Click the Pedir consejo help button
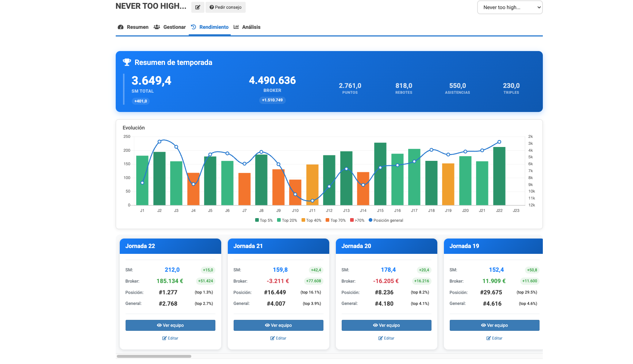Viewport: 633px width, 364px height. pos(225,7)
